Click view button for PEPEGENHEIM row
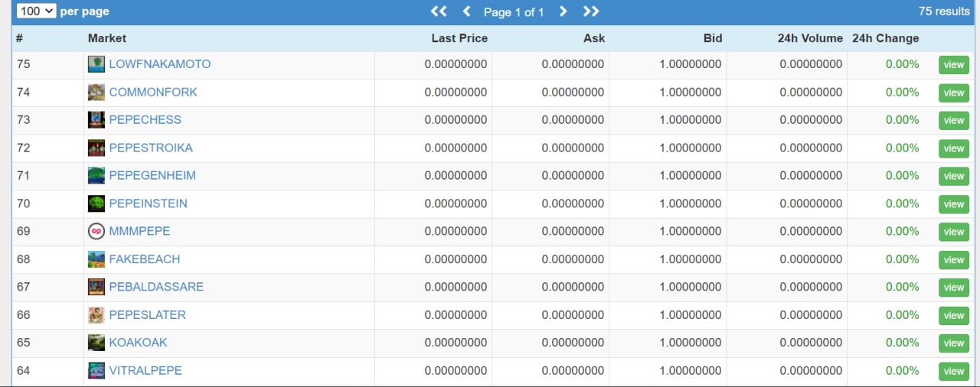 954,176
